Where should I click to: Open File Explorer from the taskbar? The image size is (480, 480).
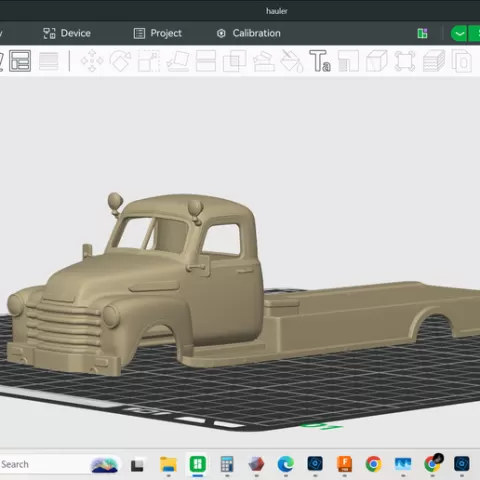click(168, 465)
